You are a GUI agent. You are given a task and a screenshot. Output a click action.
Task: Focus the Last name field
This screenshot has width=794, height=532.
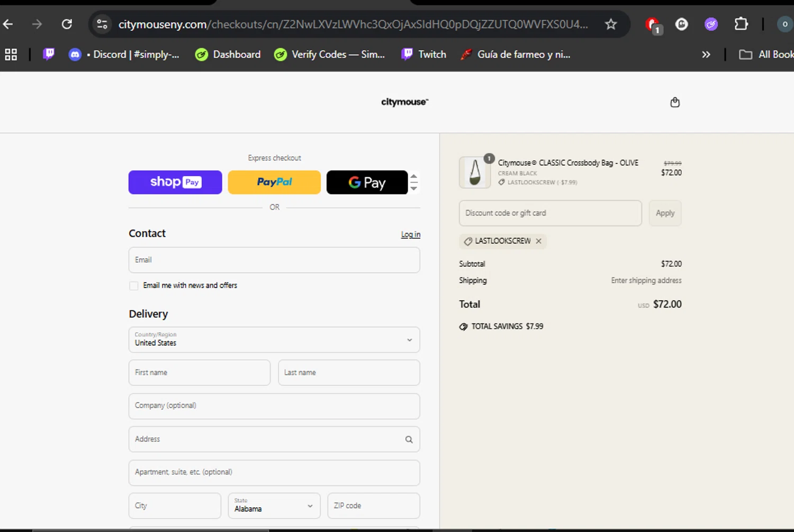pyautogui.click(x=349, y=373)
